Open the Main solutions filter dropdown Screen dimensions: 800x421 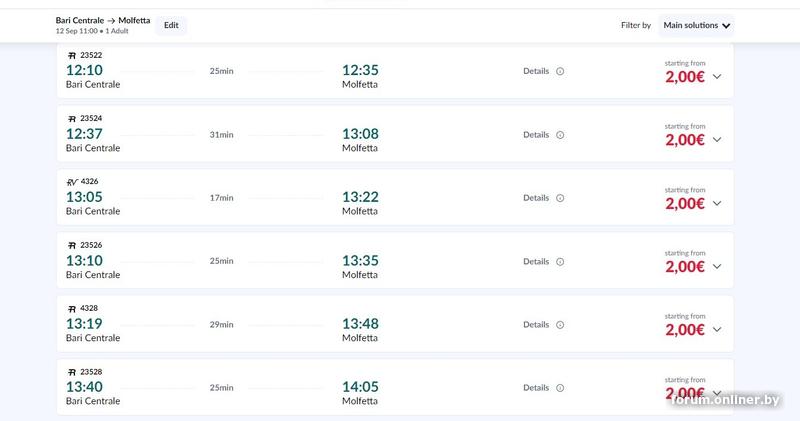(696, 26)
